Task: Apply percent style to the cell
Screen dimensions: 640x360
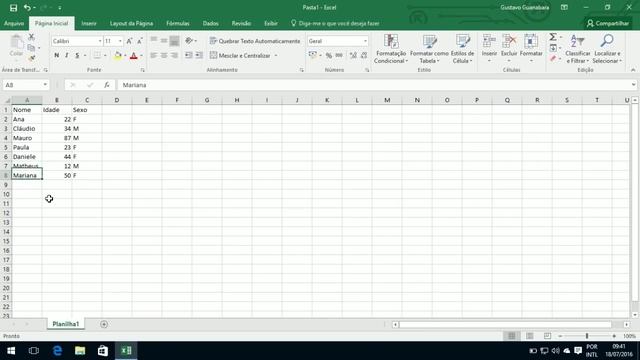Action: [x=329, y=56]
